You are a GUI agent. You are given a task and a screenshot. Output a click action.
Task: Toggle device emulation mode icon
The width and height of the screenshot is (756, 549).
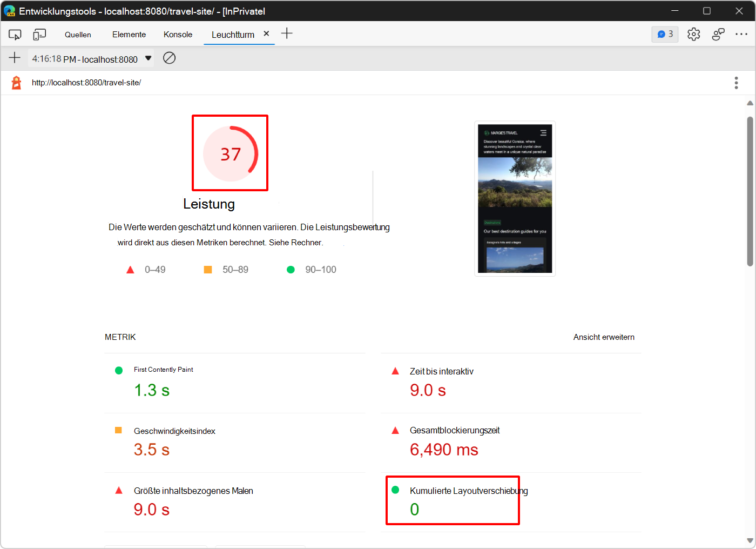click(x=39, y=34)
